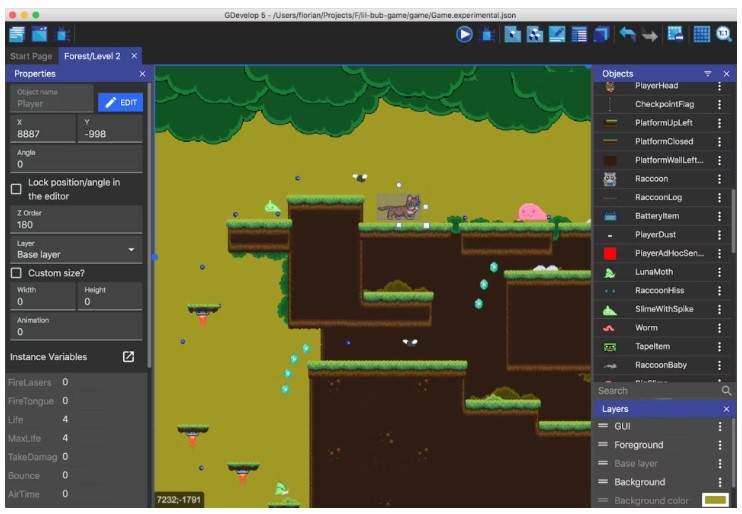Undo the last change
The image size is (742, 514).
click(627, 34)
